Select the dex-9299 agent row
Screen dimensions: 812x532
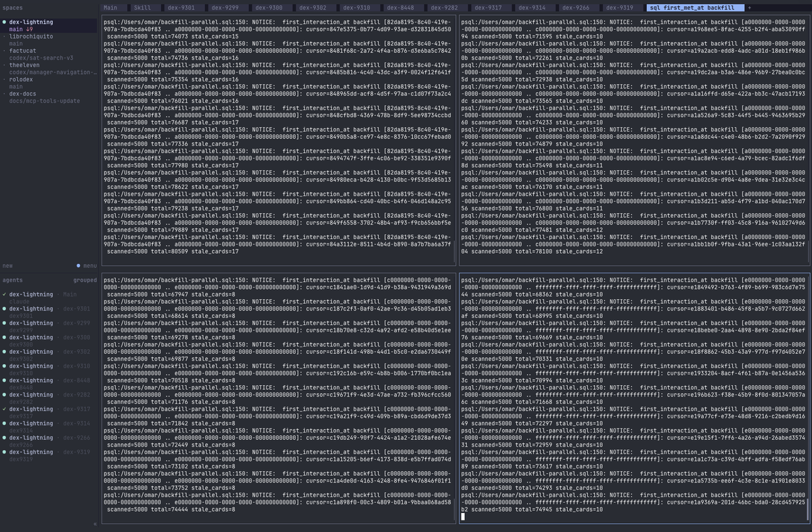pyautogui.click(x=48, y=326)
